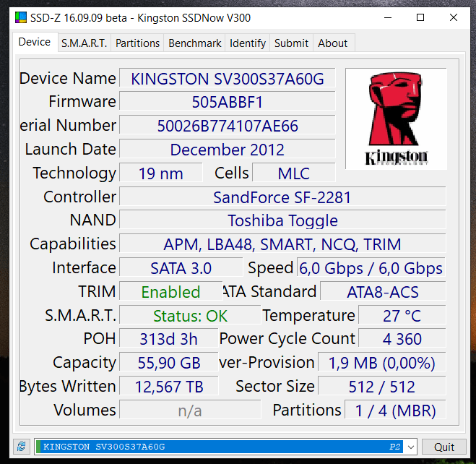Click the Over-Provision value 1,9 MB (0,00%)
Viewport: 476px width, 464px height.
point(382,363)
